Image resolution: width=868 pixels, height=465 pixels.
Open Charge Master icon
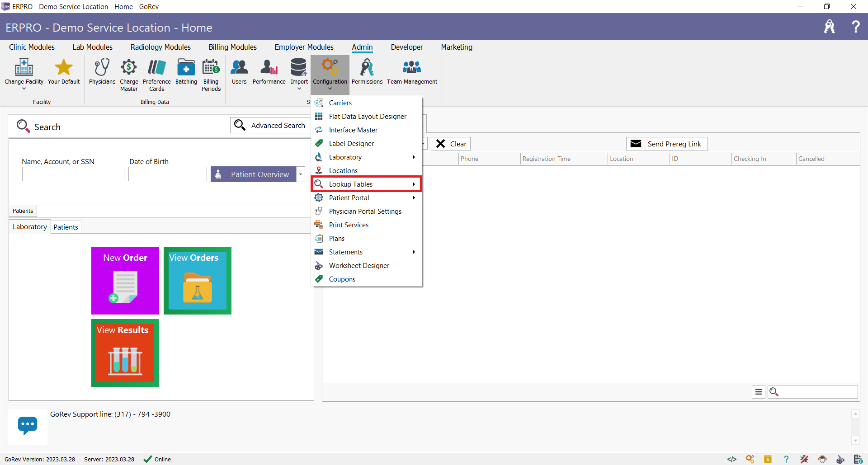point(129,68)
